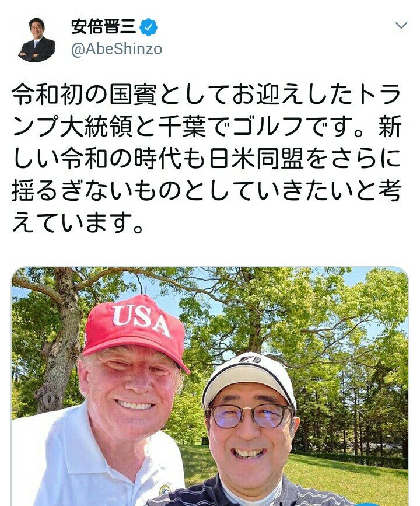
Task: Click the tweet line しい令和の時代も日米同盟
Action: tap(206, 159)
